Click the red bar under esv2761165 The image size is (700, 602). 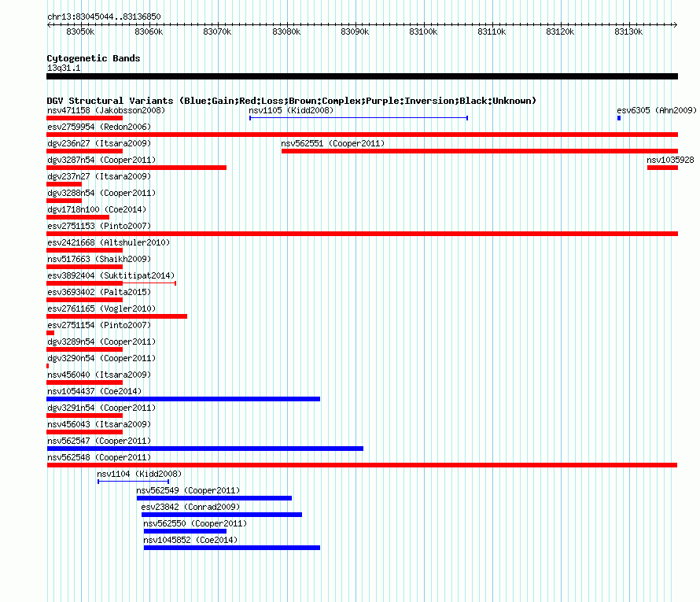click(117, 316)
